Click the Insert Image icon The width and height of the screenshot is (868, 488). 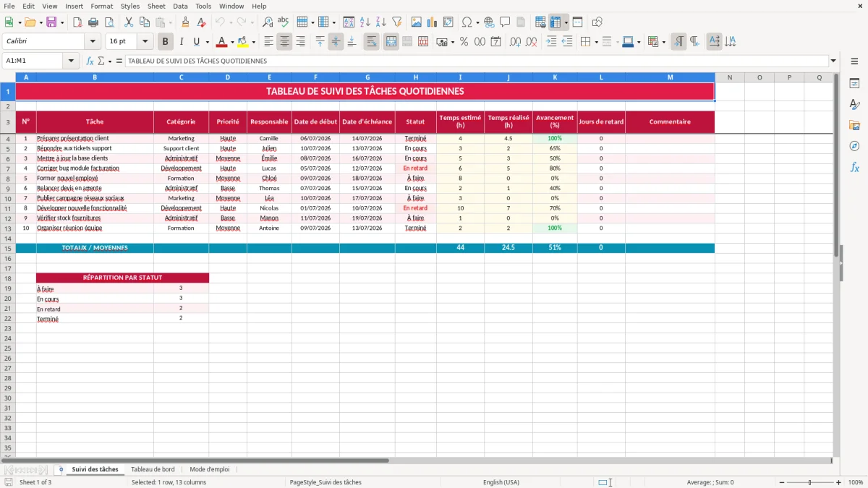417,22
